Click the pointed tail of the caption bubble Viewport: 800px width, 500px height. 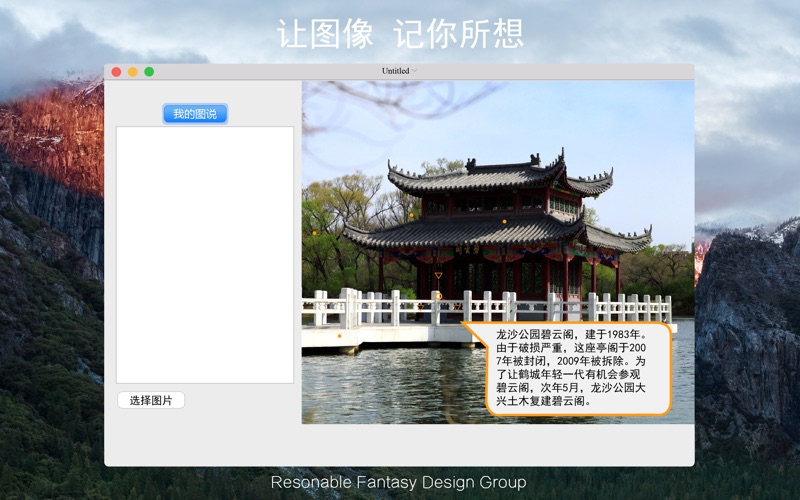[467, 326]
